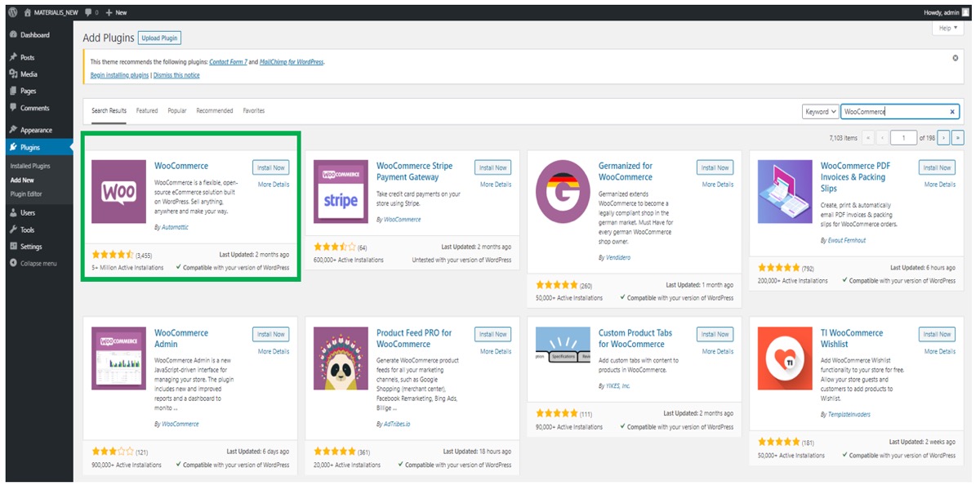Screen dimensions: 980x490
Task: Click the TI WooCommerce Wishlist heart icon
Action: coord(785,360)
